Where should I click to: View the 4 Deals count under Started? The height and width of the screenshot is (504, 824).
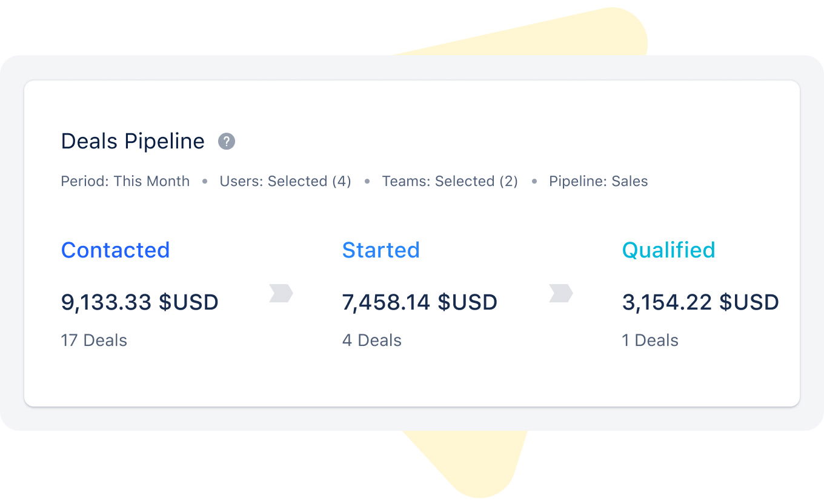[371, 340]
